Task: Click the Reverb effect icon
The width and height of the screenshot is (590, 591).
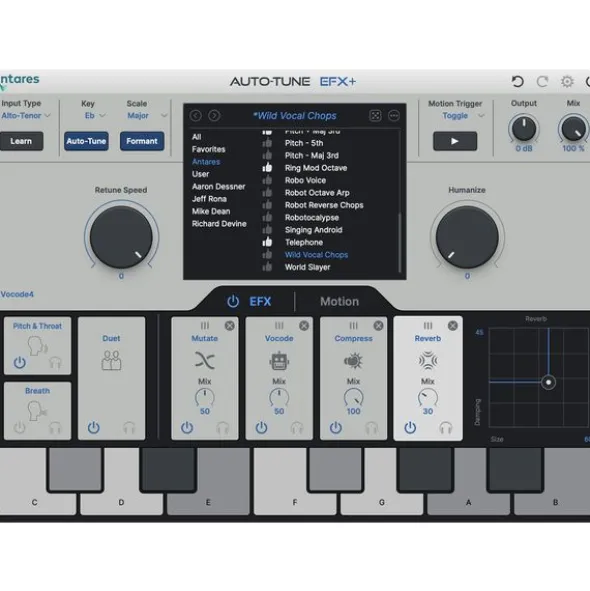Action: click(428, 361)
